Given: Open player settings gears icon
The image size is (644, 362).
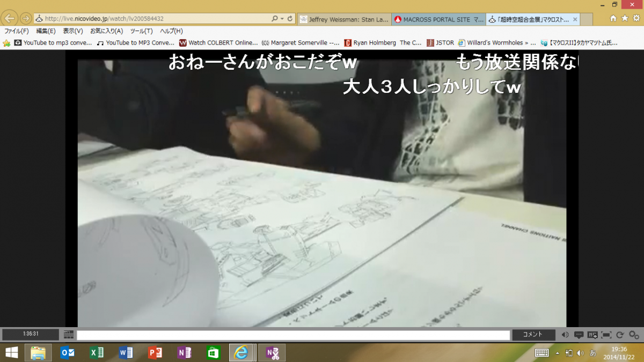Looking at the screenshot, I should click(634, 335).
